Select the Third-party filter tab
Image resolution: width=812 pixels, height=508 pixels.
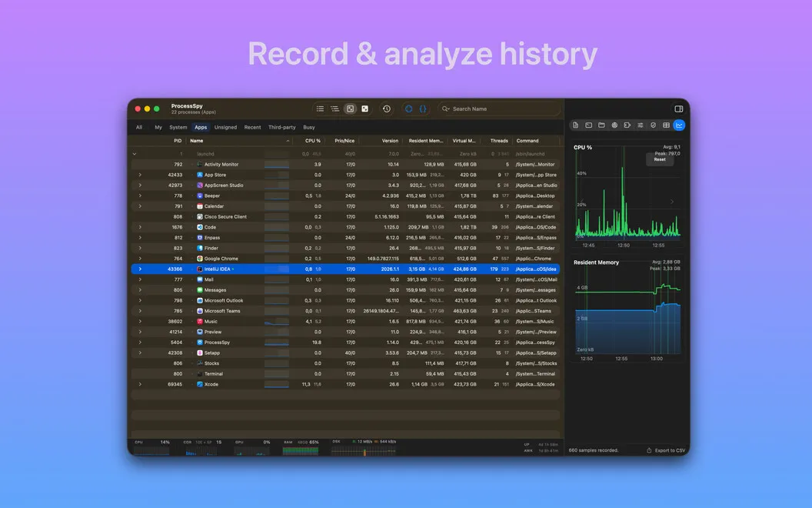281,128
